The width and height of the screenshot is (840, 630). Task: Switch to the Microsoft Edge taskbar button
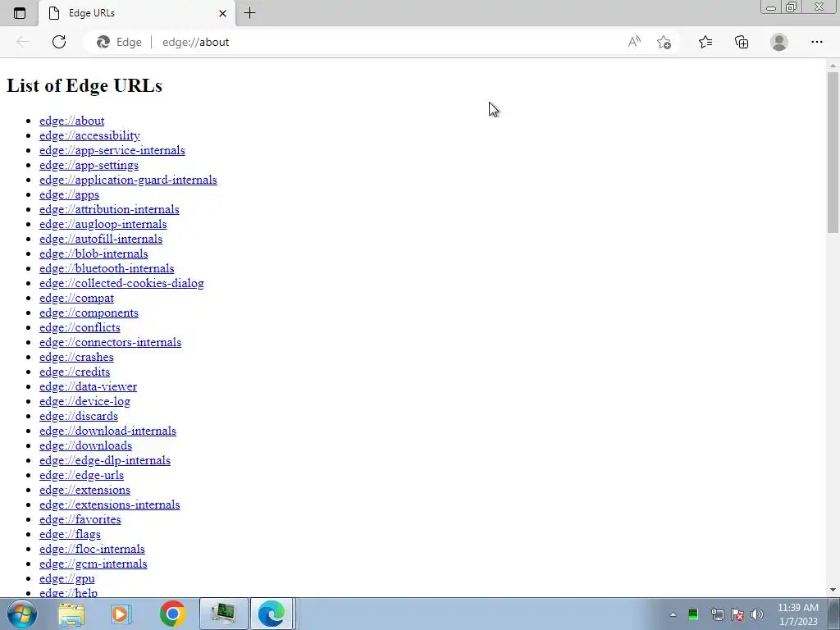pos(272,614)
